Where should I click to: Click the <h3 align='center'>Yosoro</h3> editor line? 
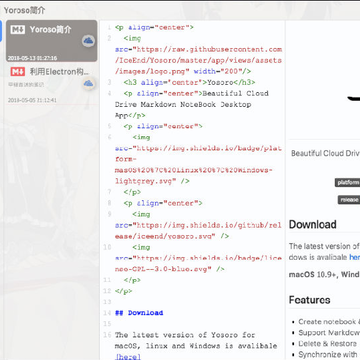coord(189,82)
